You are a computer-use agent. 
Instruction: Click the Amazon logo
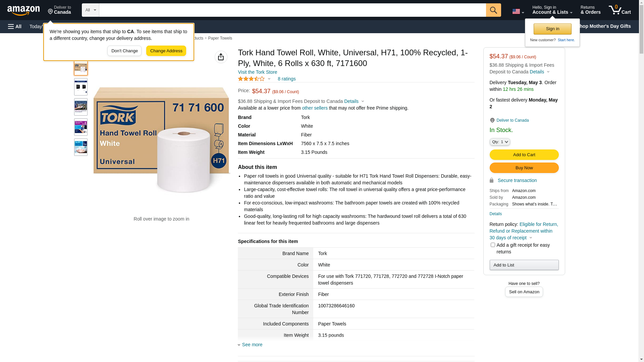(x=23, y=10)
